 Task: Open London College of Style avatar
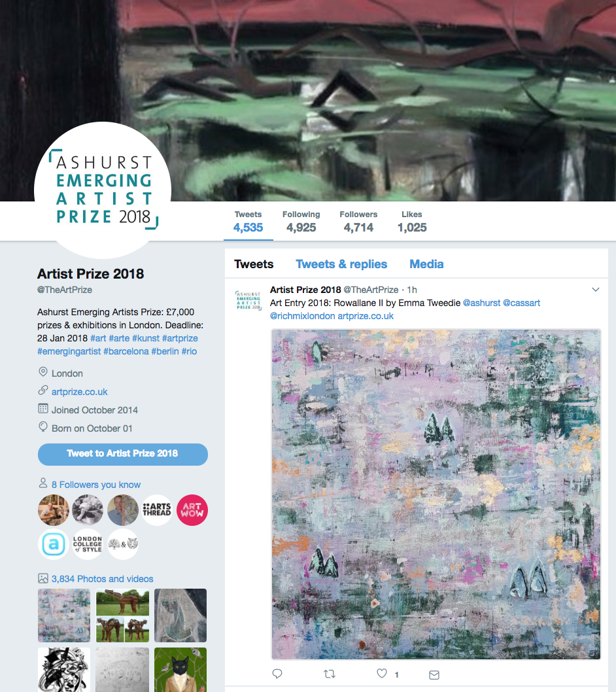point(88,544)
